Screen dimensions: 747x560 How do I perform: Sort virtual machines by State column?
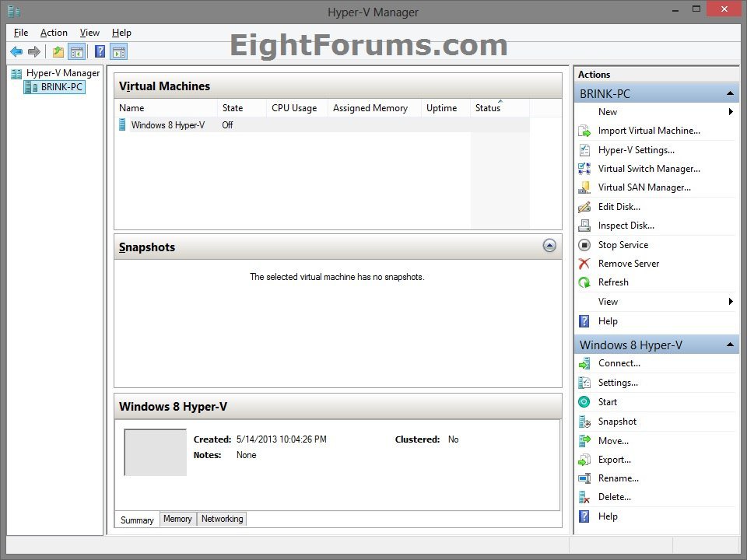coord(242,108)
